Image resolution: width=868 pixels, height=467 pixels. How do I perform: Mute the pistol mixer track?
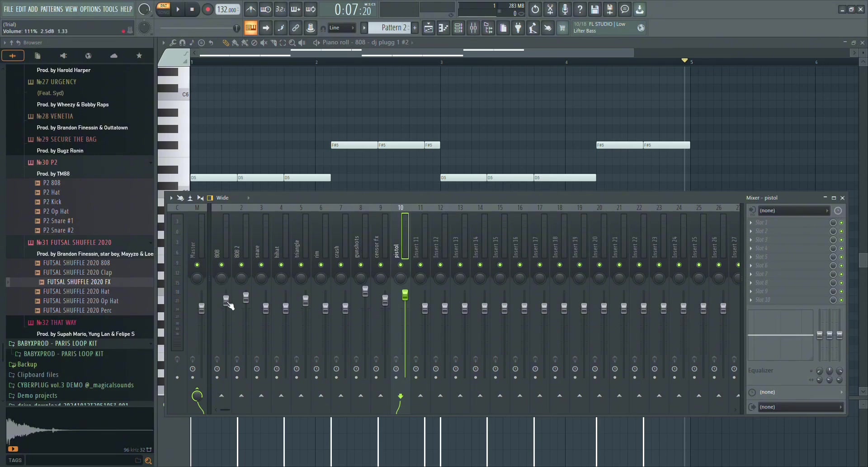[401, 265]
